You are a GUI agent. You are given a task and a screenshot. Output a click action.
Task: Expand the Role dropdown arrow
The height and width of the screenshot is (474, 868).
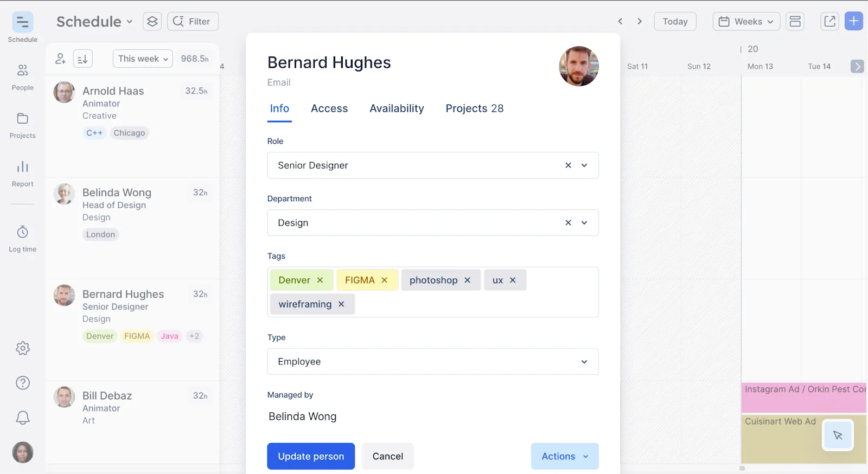[584, 165]
